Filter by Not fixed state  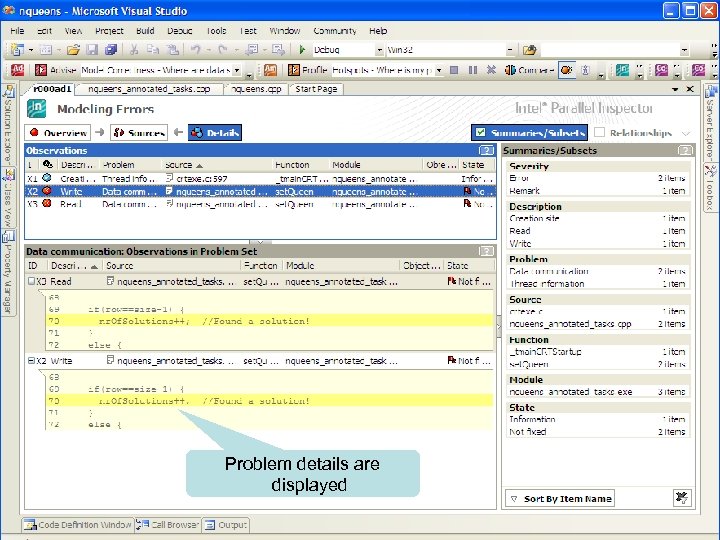[x=597, y=432]
